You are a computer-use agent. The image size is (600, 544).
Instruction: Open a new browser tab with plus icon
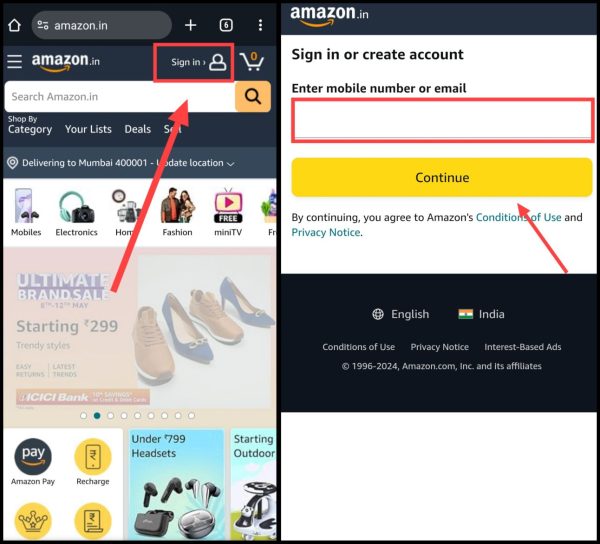190,25
